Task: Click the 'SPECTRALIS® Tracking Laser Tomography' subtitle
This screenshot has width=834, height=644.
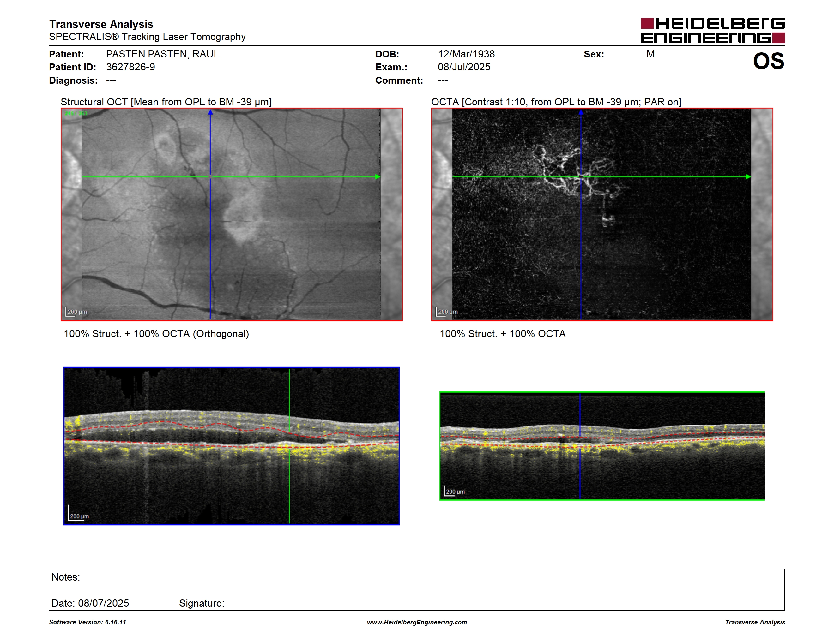Action: coord(148,37)
